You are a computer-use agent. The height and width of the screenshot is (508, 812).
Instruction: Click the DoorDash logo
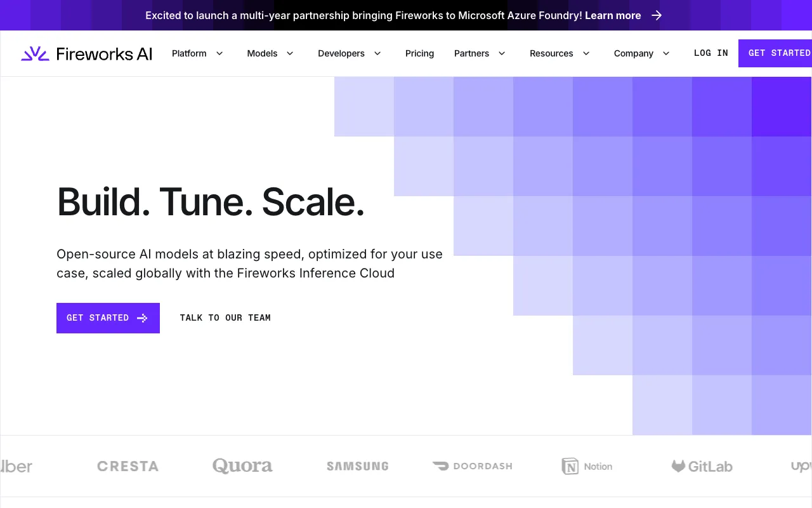[472, 466]
